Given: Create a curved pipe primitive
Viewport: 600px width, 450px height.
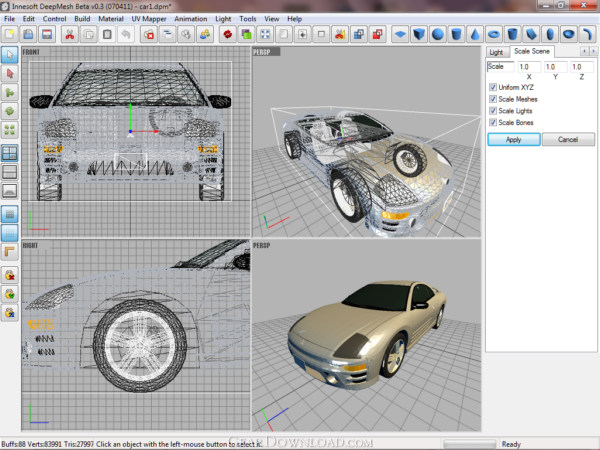Looking at the screenshot, I should 587,34.
